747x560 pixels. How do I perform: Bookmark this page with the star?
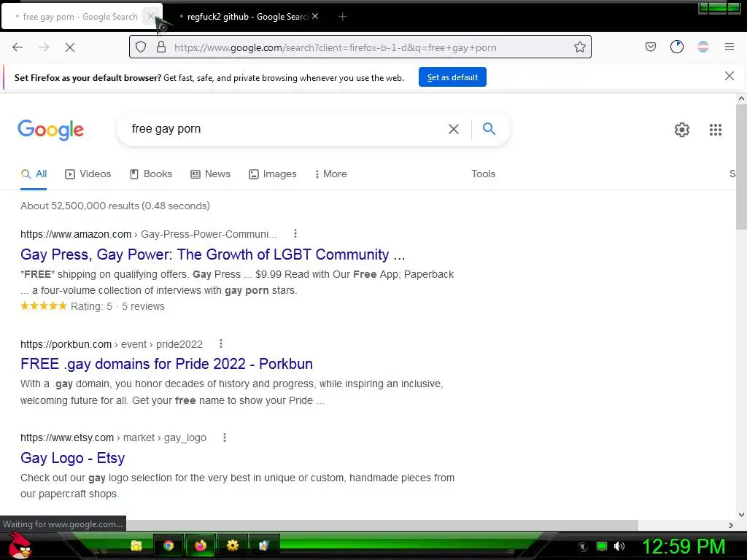579,47
